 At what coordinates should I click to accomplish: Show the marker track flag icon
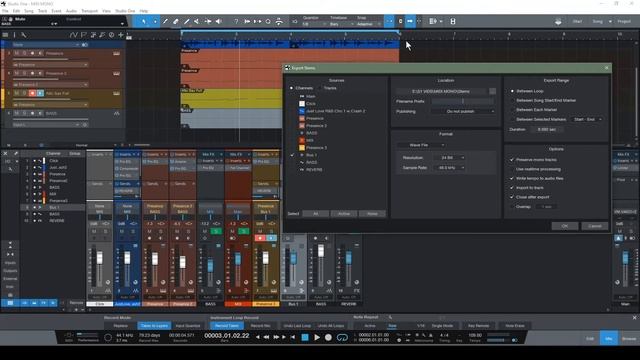[84, 35]
